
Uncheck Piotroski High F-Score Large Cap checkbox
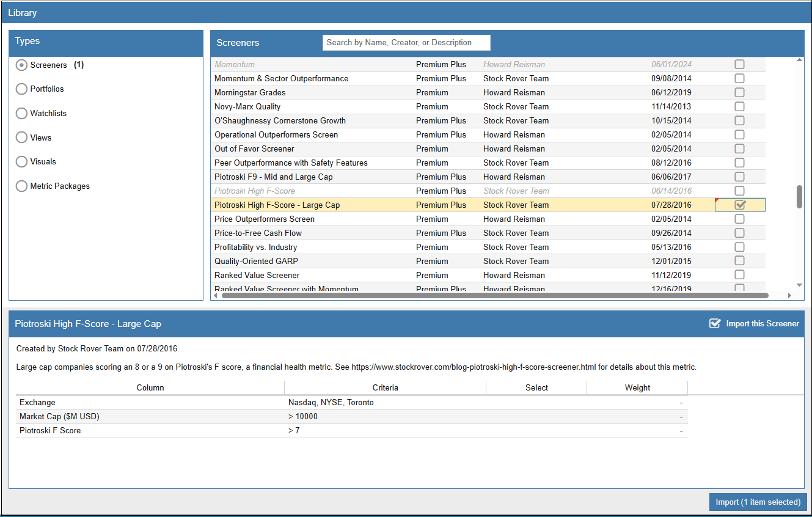[x=740, y=205]
